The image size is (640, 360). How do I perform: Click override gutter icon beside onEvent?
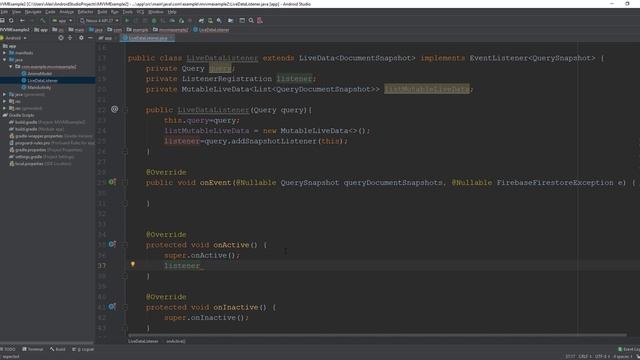click(112, 182)
